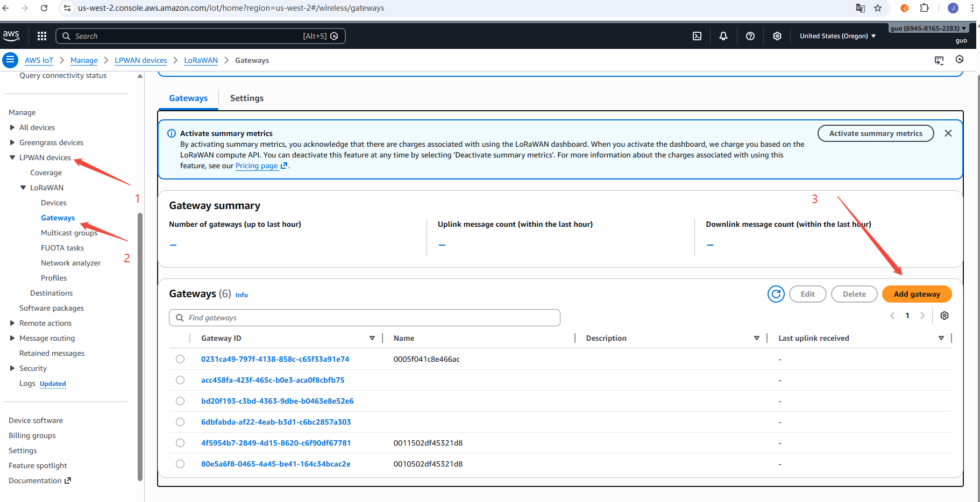The width and height of the screenshot is (980, 502).
Task: Select radio button for gateway 80e5a6f8-0465
Action: pyautogui.click(x=180, y=464)
